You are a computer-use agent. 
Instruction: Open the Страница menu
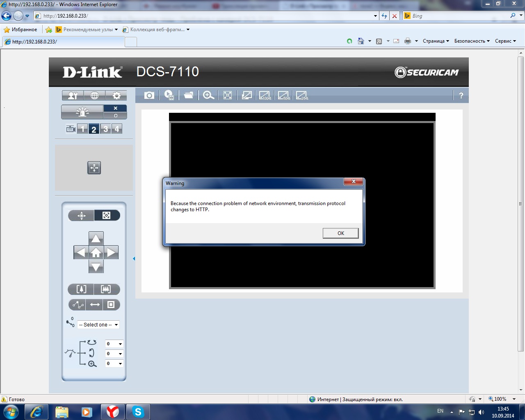436,41
